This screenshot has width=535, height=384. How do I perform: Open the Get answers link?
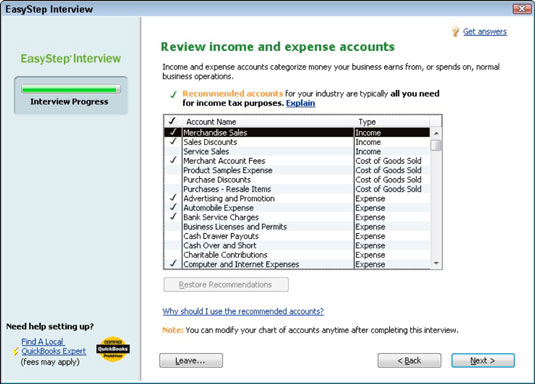point(485,31)
